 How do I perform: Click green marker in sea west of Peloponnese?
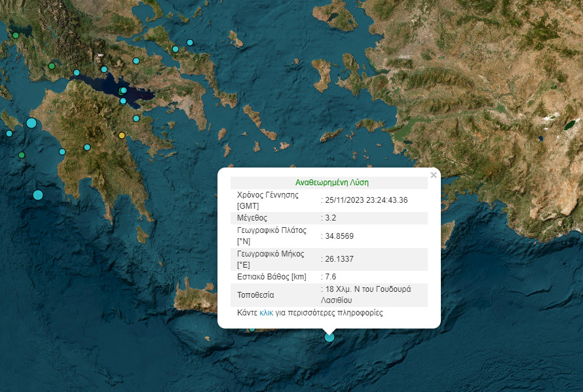click(22, 155)
